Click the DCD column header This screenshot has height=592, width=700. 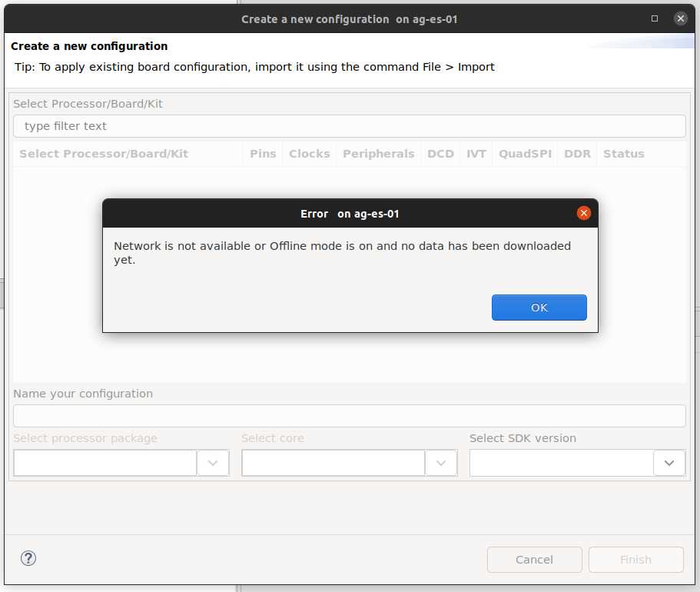pos(440,154)
